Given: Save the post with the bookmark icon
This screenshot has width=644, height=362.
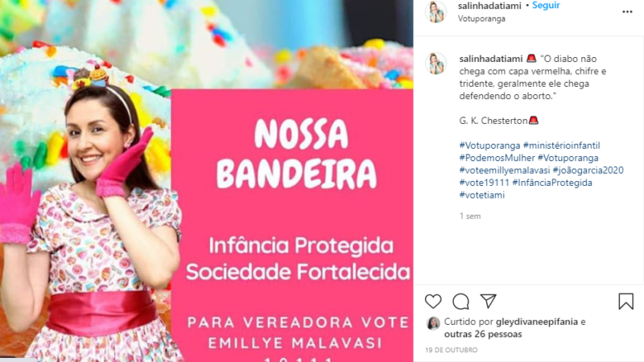Looking at the screenshot, I should point(626,301).
